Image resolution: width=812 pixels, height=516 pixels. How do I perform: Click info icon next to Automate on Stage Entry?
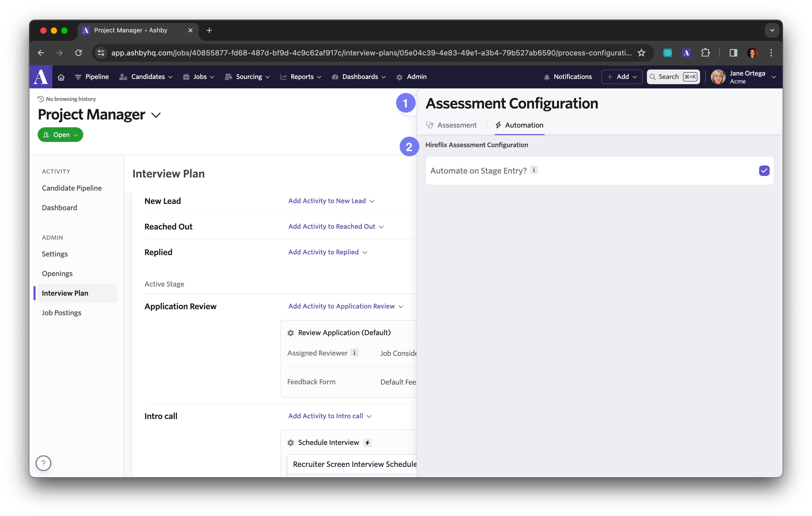tap(534, 170)
